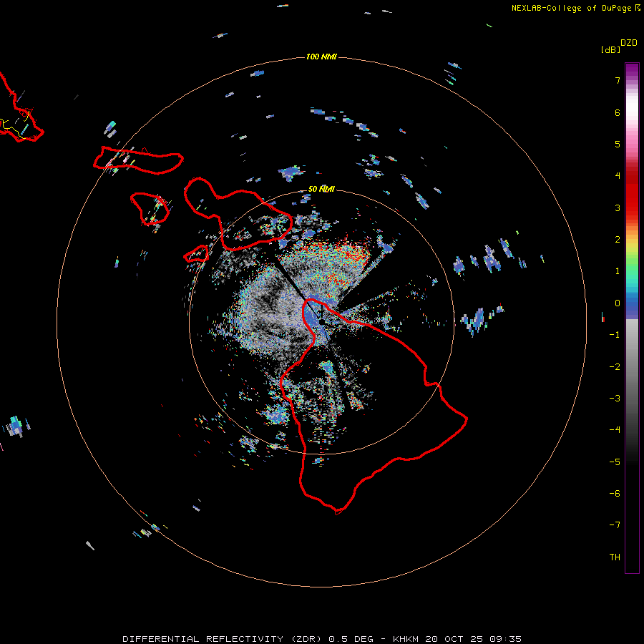644x644 pixels.
Task: Click the -5 value on the ZDR scale
Action: [x=615, y=462]
